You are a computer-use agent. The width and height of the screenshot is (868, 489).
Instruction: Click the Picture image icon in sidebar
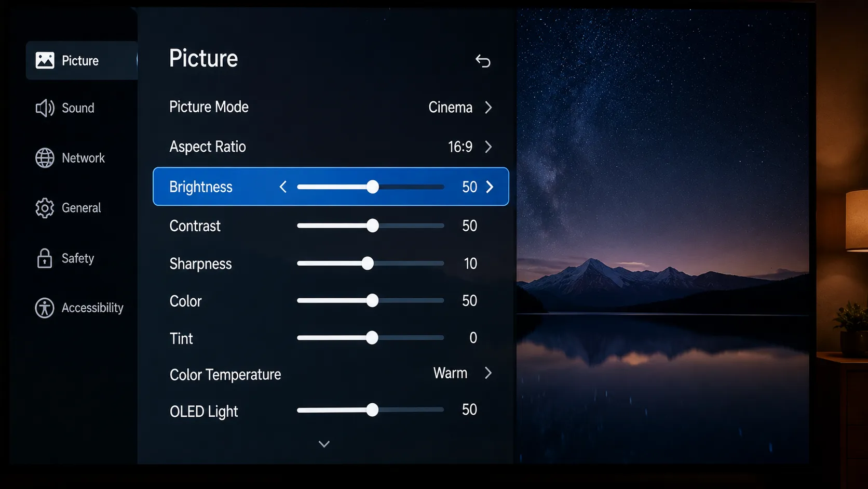45,60
